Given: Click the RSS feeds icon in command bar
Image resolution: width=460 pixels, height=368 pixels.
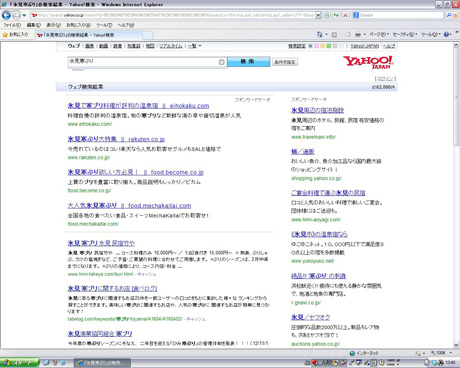Looking at the screenshot, I should pos(334,34).
